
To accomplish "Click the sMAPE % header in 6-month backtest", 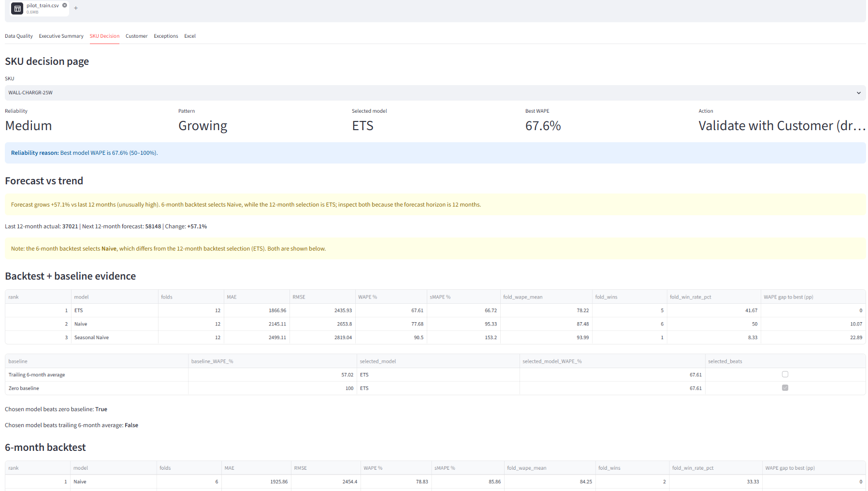I will [467, 468].
